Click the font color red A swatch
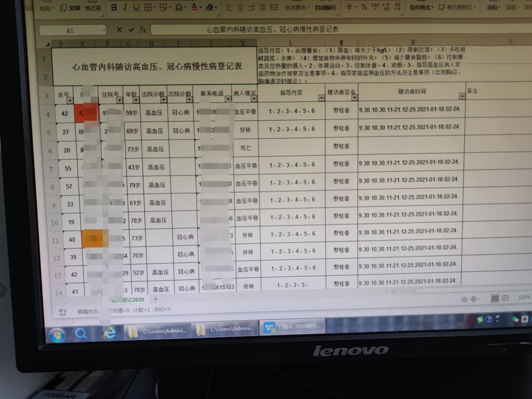Viewport: 532px width, 399px height. (194, 7)
